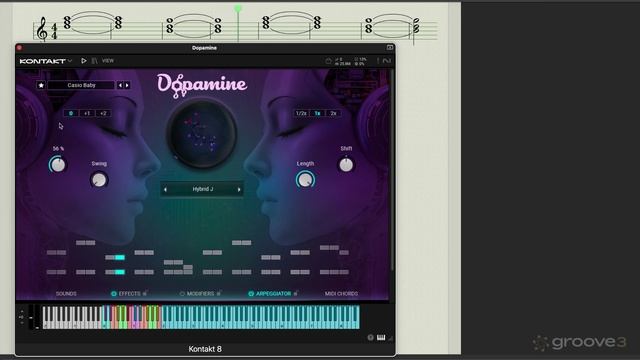
Task: Switch to the EFFECTS tab
Action: pyautogui.click(x=130, y=293)
